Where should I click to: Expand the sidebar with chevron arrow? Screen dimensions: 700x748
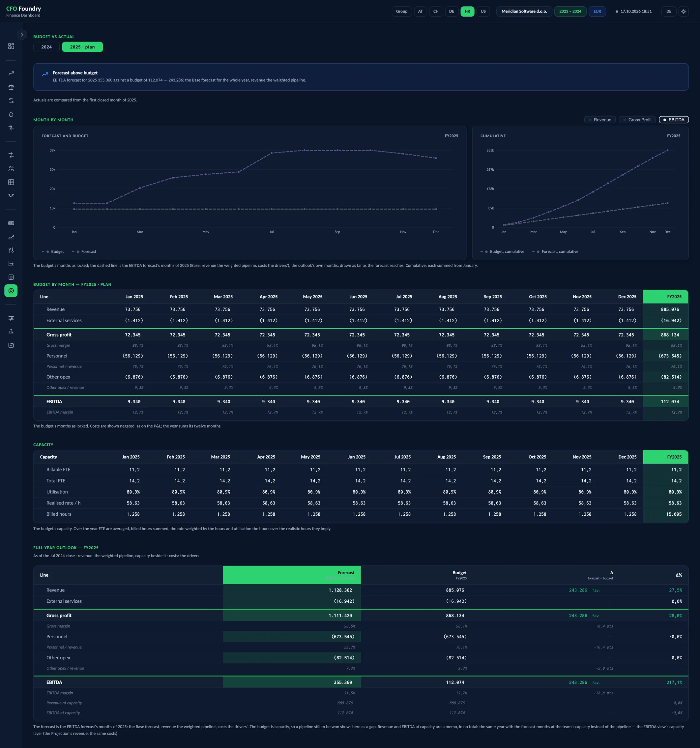pyautogui.click(x=22, y=35)
